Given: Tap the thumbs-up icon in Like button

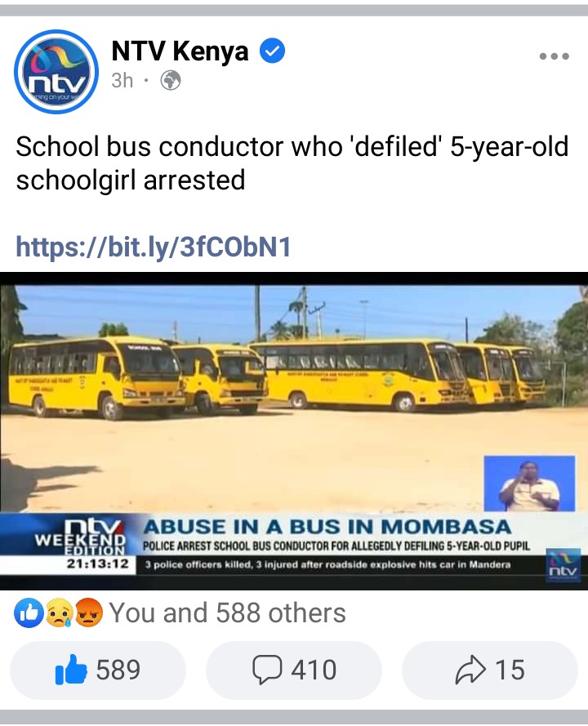Looking at the screenshot, I should (x=71, y=670).
